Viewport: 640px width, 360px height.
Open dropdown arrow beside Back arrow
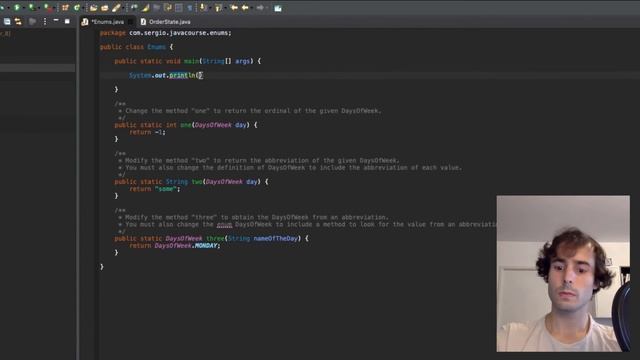pos(252,8)
